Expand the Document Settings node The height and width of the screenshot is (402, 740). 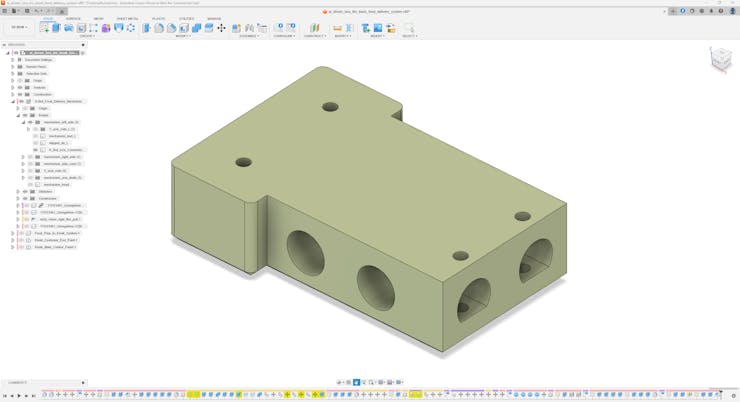[x=13, y=60]
